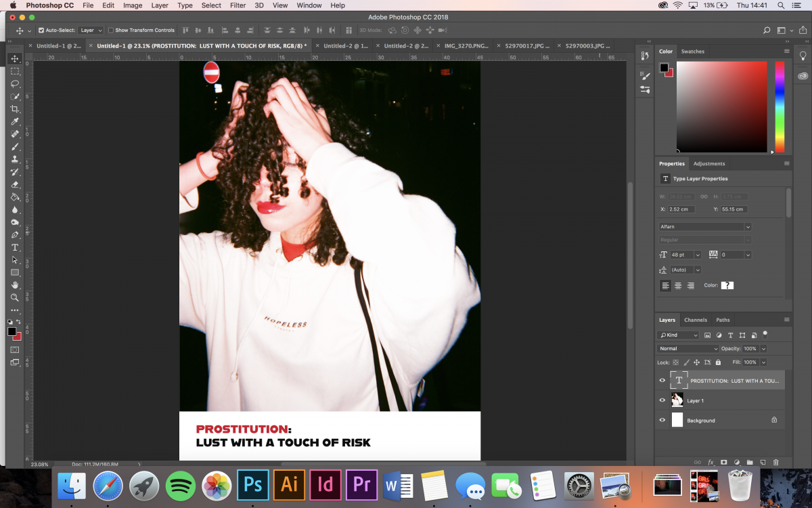The image size is (812, 508).
Task: Switch to the Channels tab
Action: click(x=695, y=320)
